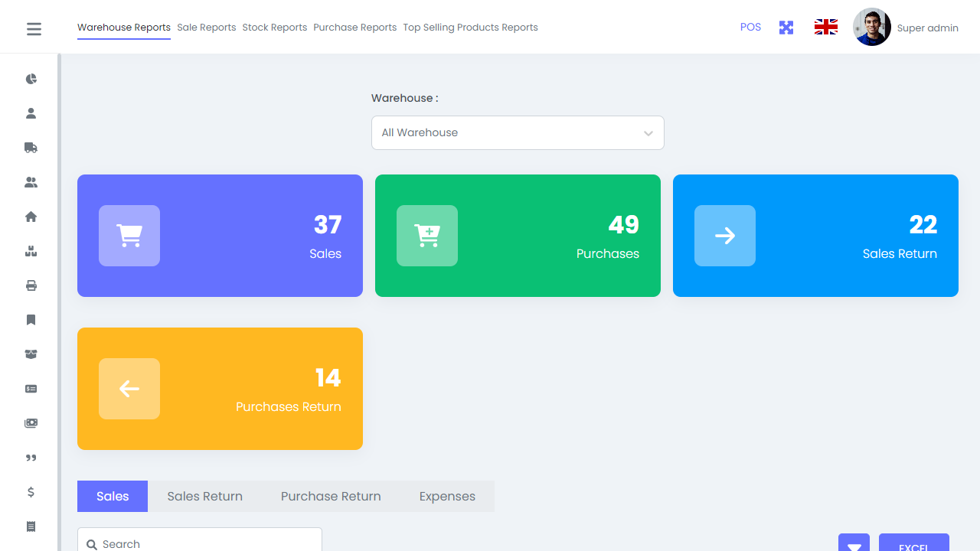Click the EXCEL export button

click(913, 544)
